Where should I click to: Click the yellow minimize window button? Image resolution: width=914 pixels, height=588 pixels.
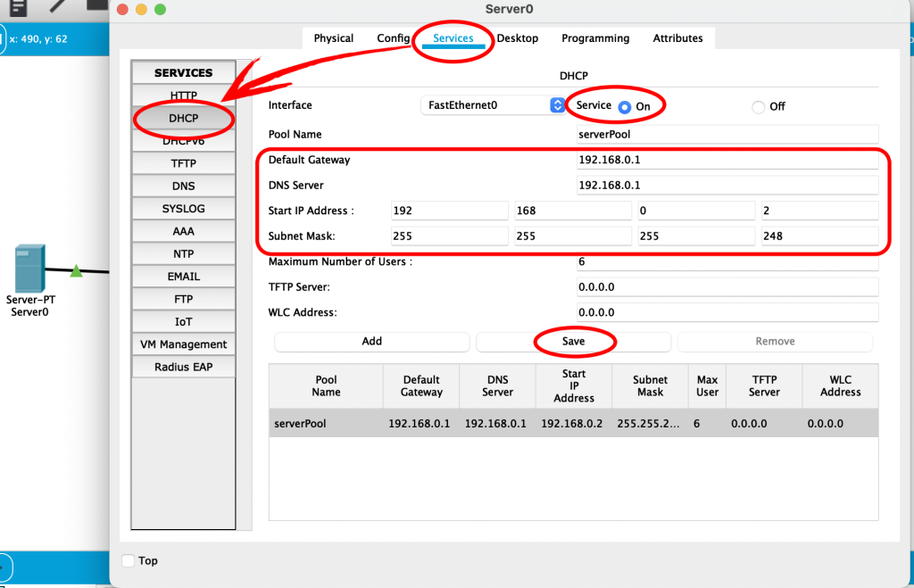pos(142,9)
